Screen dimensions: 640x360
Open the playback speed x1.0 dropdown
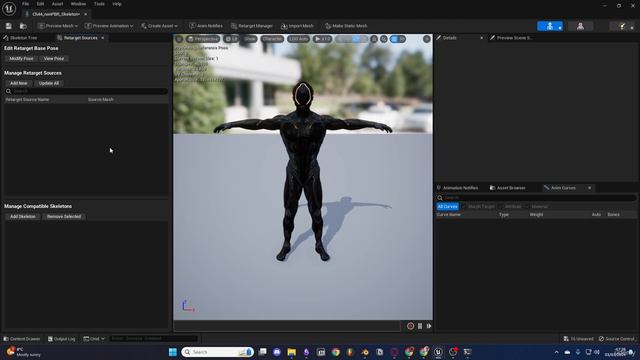tap(322, 39)
